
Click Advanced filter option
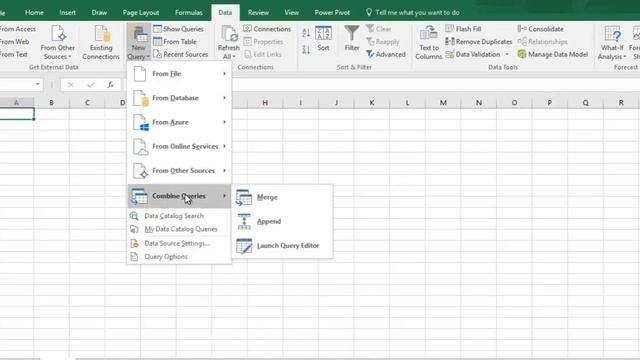click(386, 54)
